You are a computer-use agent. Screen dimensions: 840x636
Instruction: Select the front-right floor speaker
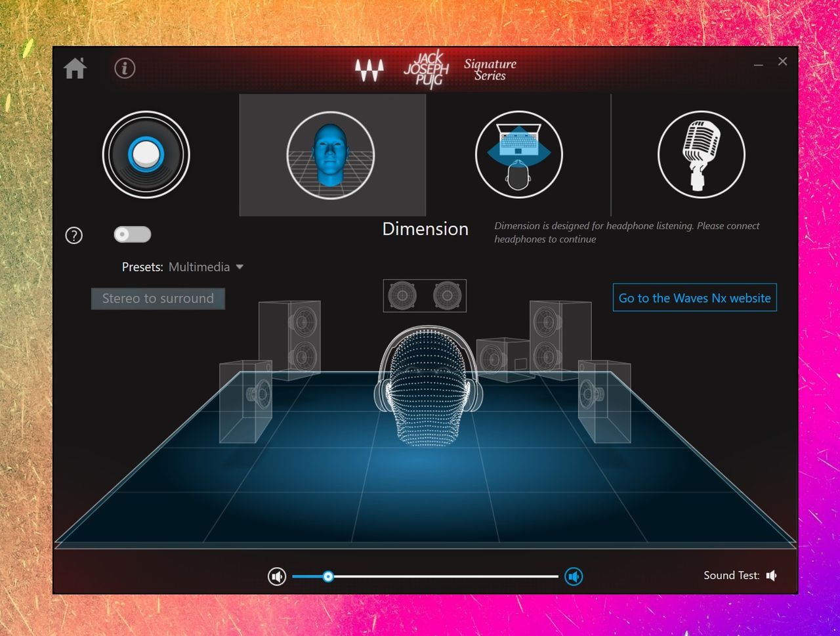pyautogui.click(x=604, y=400)
